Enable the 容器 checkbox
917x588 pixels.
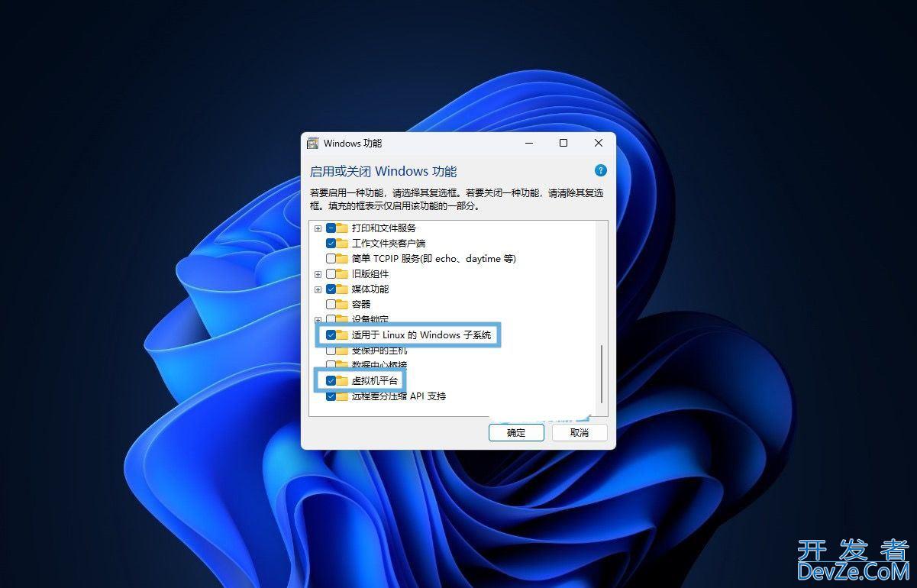(331, 304)
